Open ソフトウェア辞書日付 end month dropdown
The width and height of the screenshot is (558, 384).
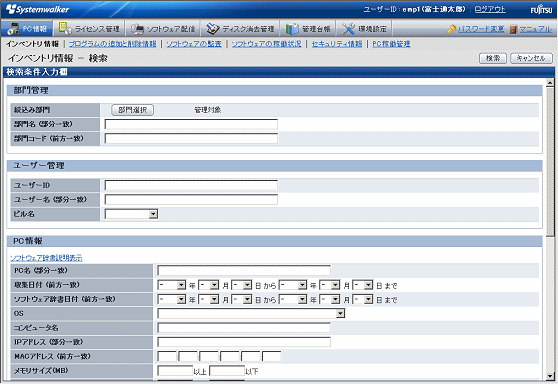(330, 299)
